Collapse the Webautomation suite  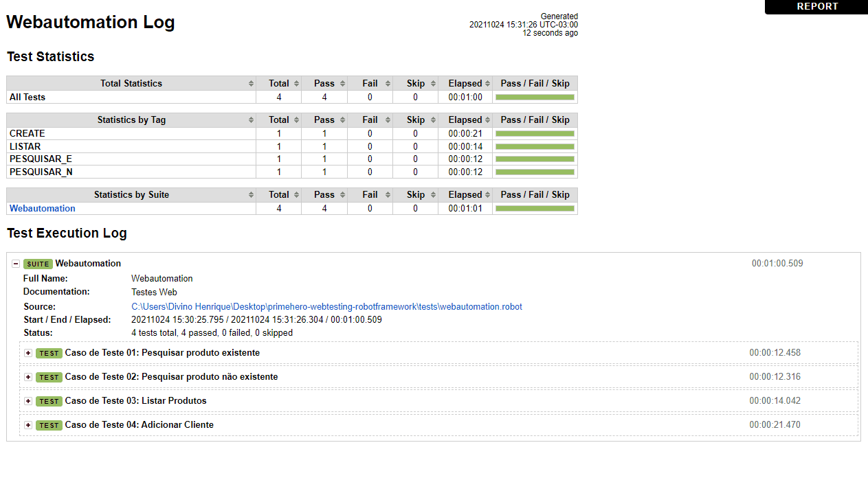[16, 264]
